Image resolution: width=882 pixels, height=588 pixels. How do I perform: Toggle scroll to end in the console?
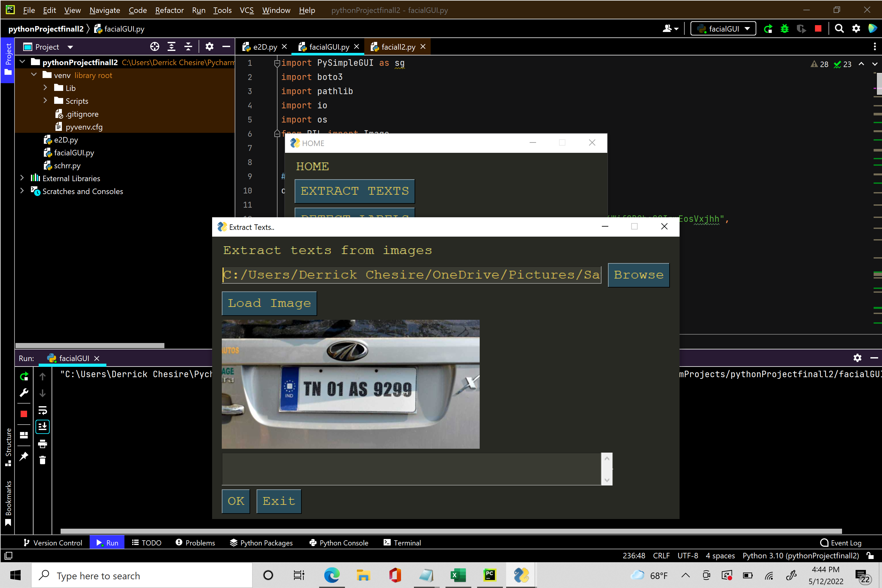click(42, 426)
